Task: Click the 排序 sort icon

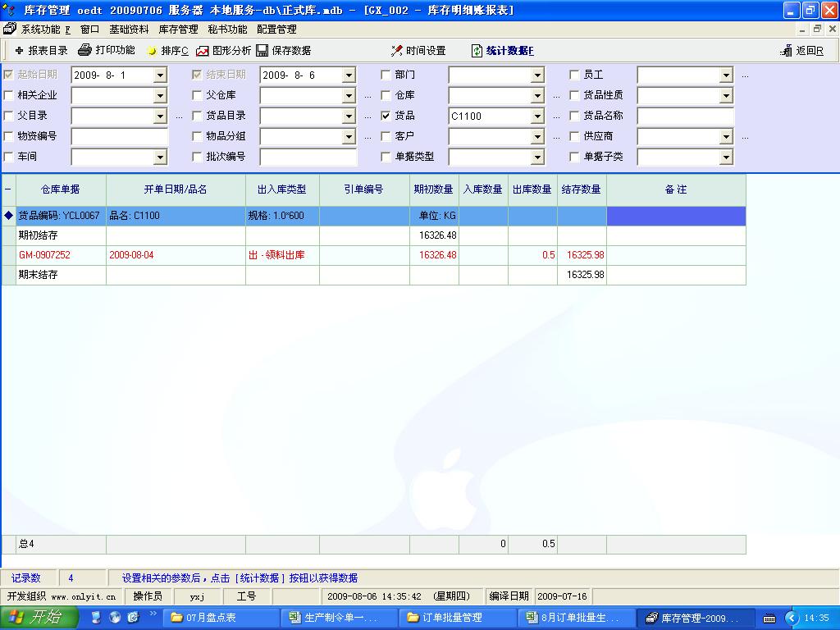Action: [x=152, y=51]
